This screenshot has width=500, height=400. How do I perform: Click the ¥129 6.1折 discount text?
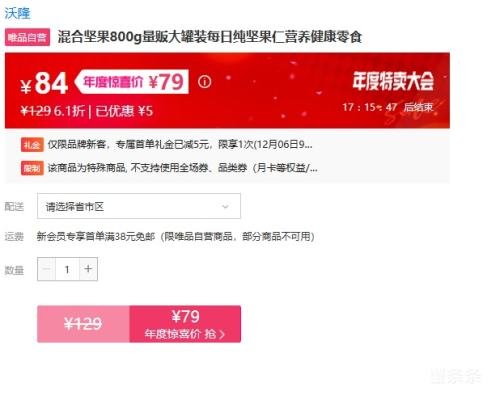(53, 111)
